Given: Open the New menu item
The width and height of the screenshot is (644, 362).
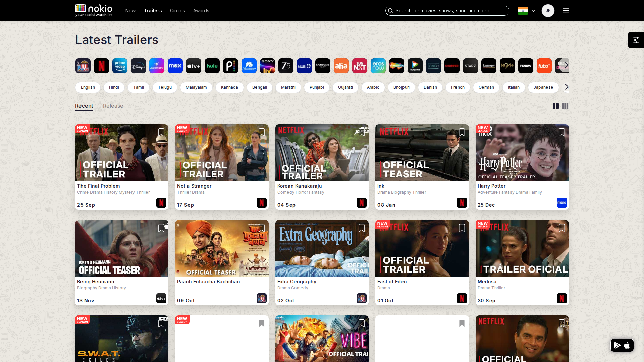Looking at the screenshot, I should click(130, 11).
